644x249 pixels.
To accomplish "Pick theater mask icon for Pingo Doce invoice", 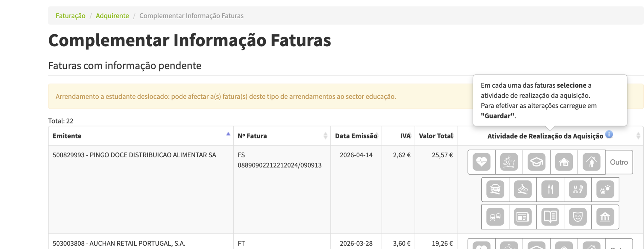I will pos(578,217).
